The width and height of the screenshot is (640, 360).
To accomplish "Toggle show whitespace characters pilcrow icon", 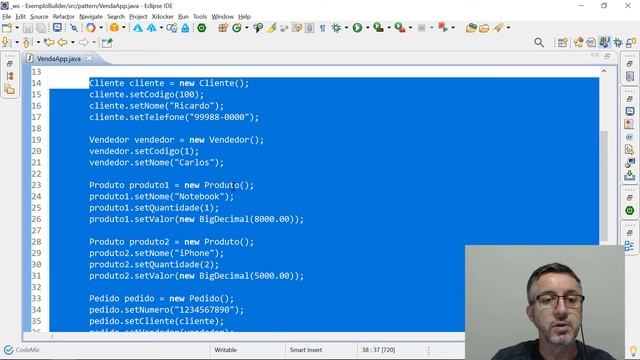I will tap(322, 28).
